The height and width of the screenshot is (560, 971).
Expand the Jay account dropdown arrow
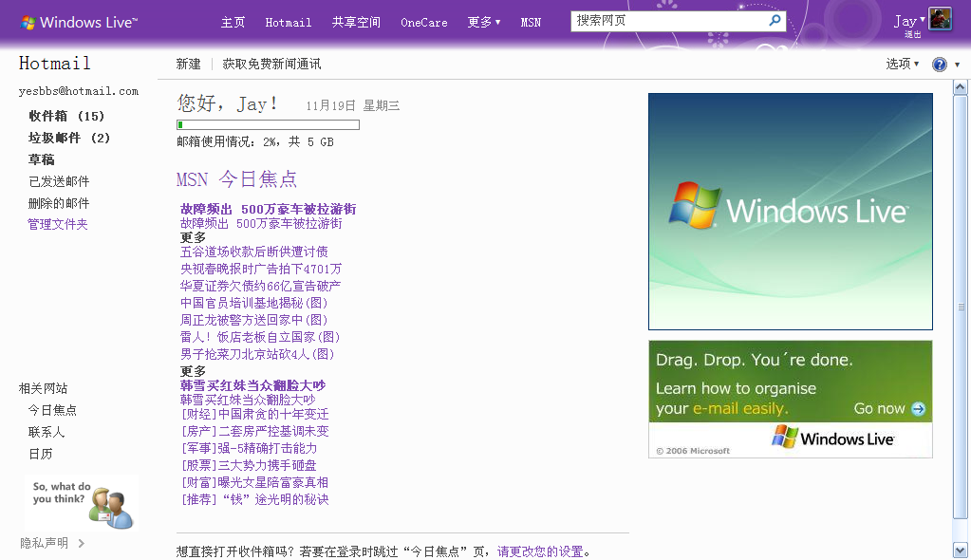coord(922,19)
